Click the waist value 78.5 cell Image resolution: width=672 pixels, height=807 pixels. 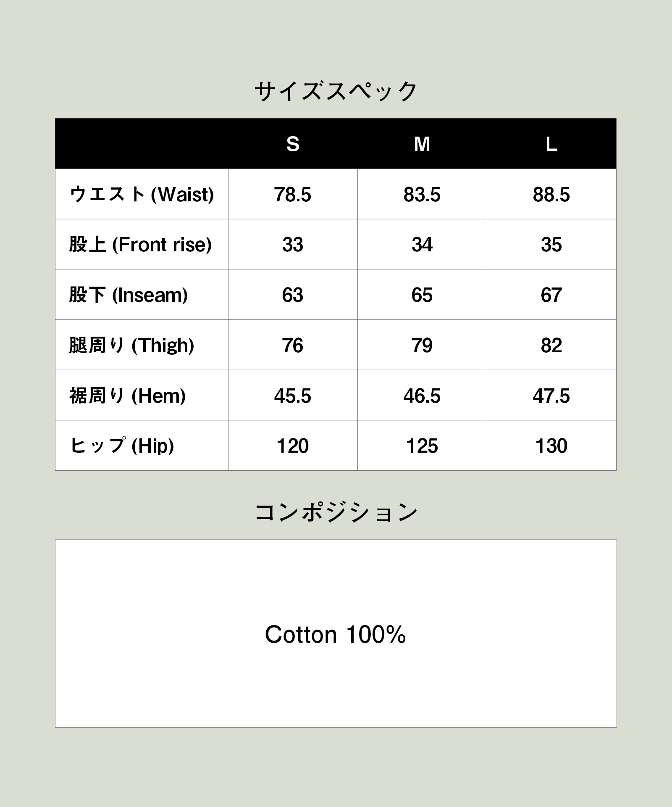293,195
